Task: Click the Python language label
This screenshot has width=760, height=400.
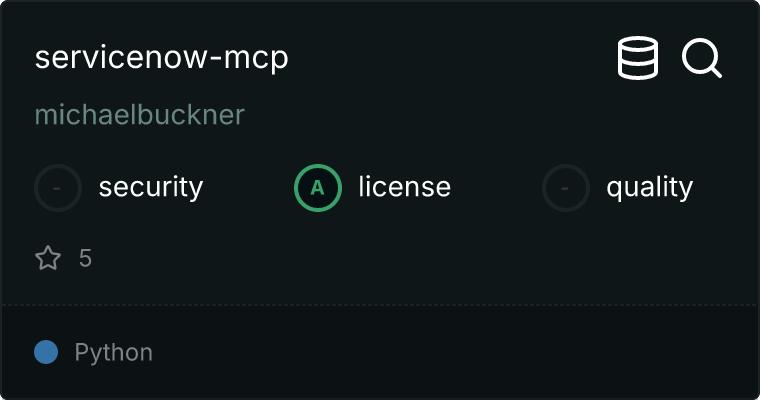Action: 113,352
